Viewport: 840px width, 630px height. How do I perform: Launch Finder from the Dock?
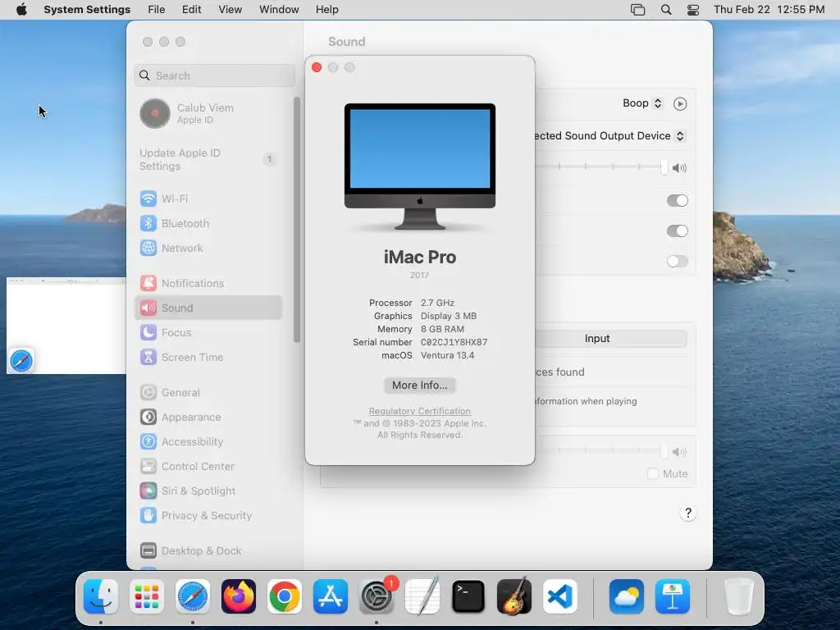click(x=101, y=596)
